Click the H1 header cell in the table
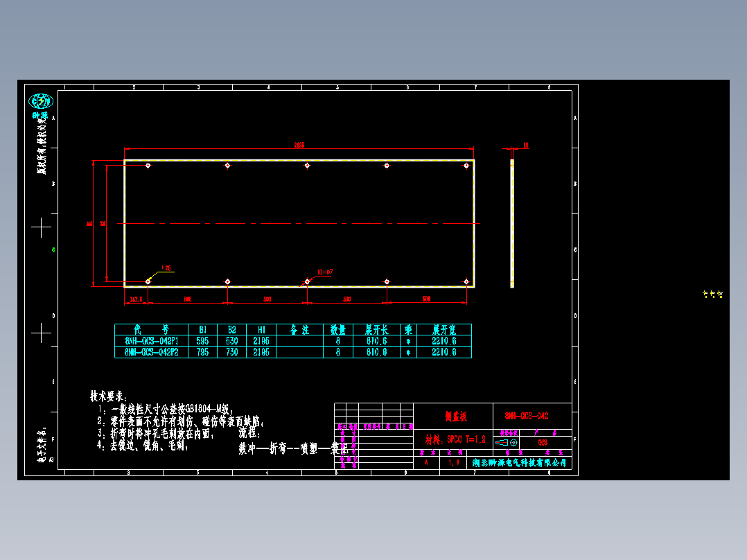This screenshot has width=747, height=560. coord(261,330)
